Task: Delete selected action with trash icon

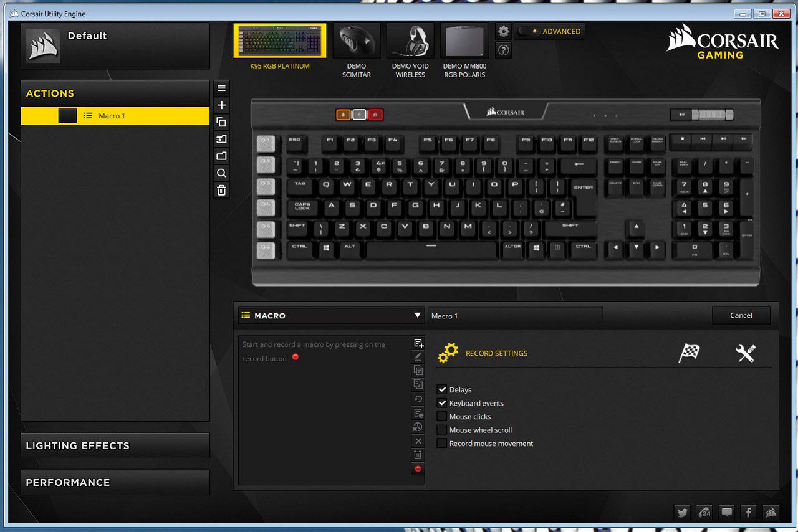Action: click(x=221, y=190)
